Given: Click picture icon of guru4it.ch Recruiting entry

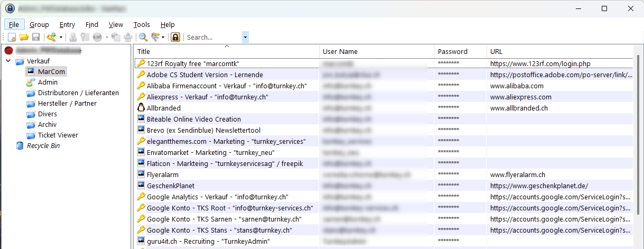Looking at the screenshot, I should [141, 241].
